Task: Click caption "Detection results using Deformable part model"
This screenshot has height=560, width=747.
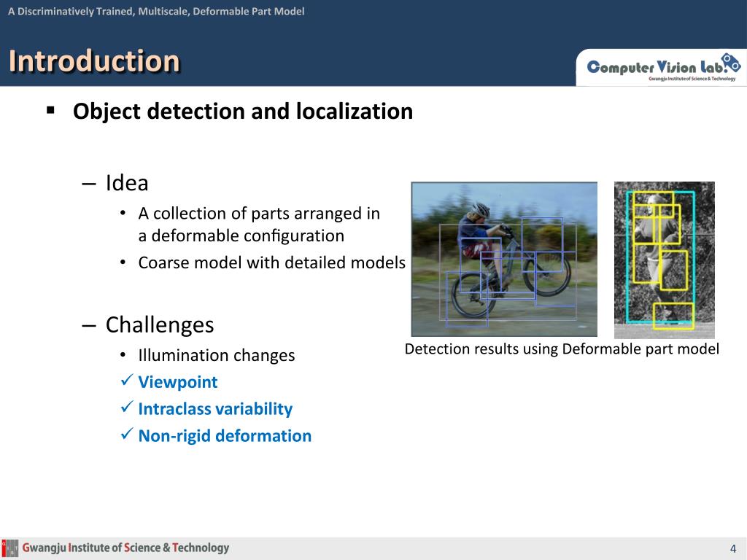Action: pos(562,349)
